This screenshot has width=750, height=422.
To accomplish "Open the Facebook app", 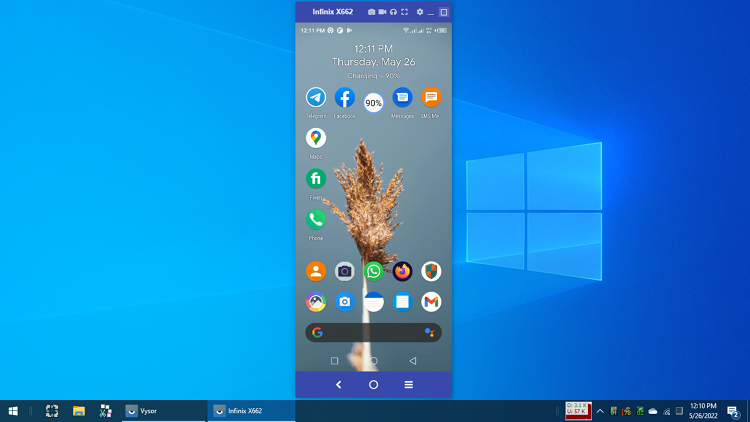I will click(344, 98).
